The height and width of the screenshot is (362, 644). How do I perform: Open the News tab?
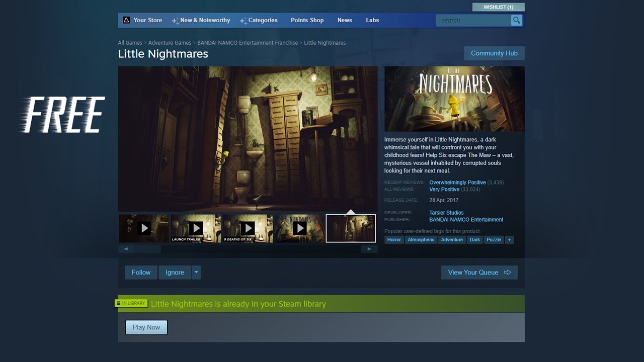[345, 20]
